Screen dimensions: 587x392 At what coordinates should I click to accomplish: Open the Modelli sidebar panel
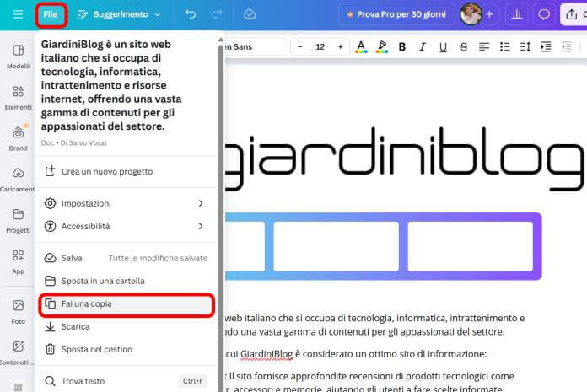click(x=18, y=56)
